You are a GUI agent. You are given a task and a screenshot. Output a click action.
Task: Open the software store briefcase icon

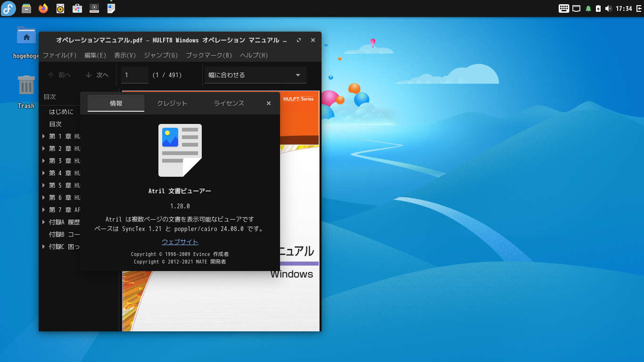click(77, 8)
